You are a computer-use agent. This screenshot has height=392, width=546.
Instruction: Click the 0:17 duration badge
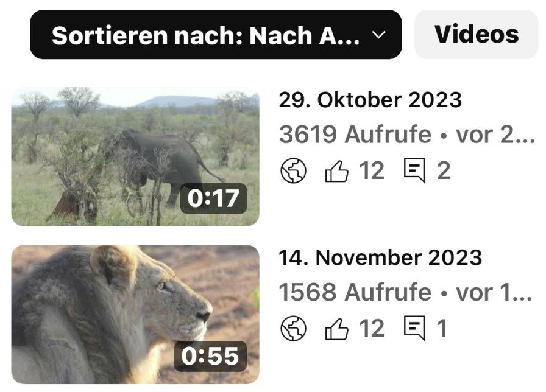tap(213, 198)
